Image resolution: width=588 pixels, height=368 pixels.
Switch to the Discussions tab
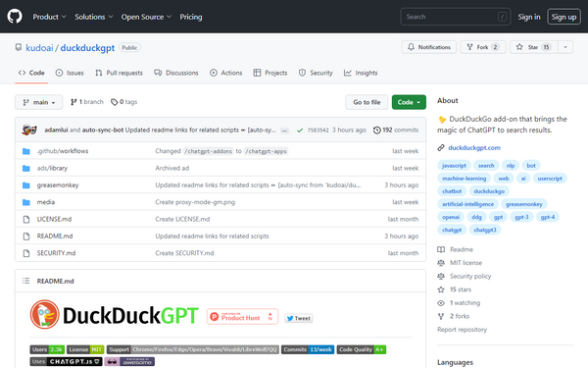pos(176,73)
